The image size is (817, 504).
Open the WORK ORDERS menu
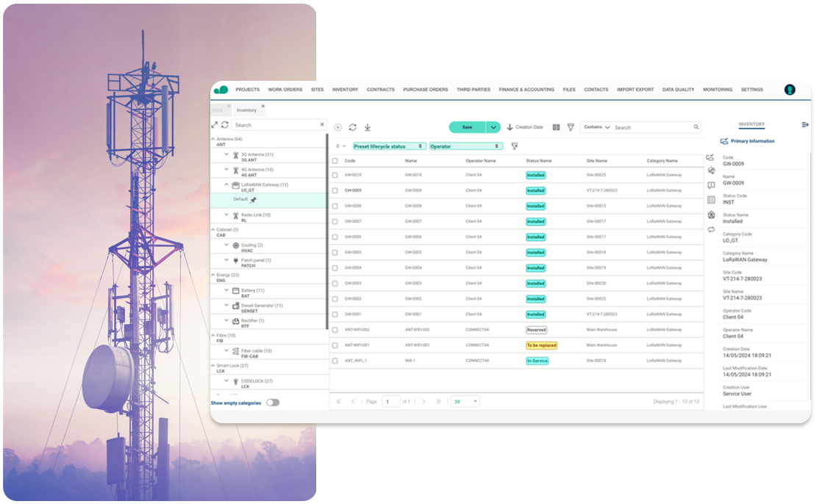coord(285,90)
